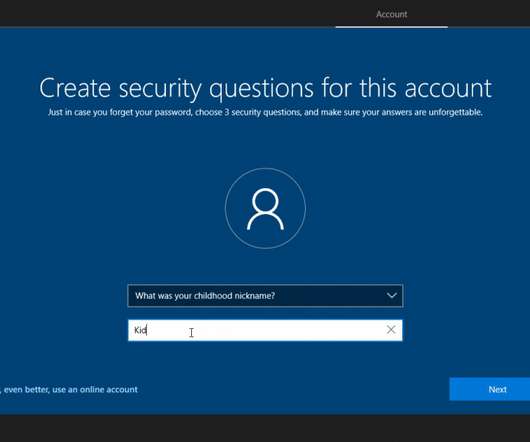Click the Next button
Screen dimensions: 530x442
point(490,389)
